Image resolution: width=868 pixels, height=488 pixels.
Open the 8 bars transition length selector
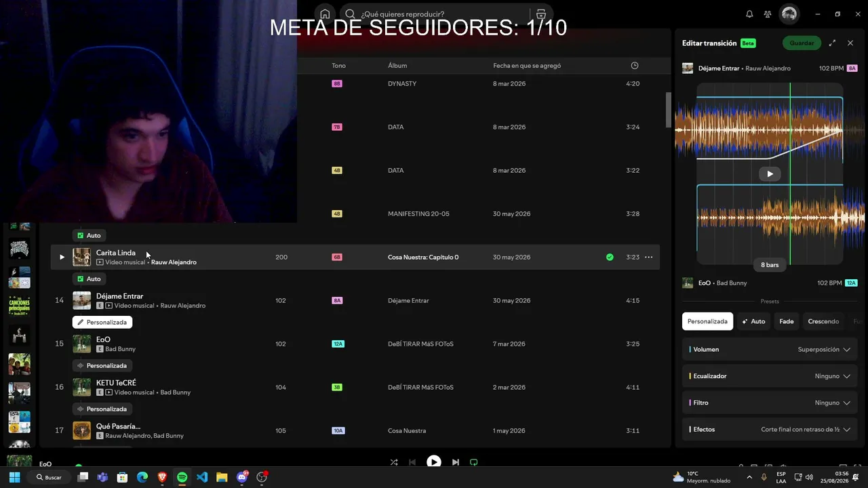(770, 265)
